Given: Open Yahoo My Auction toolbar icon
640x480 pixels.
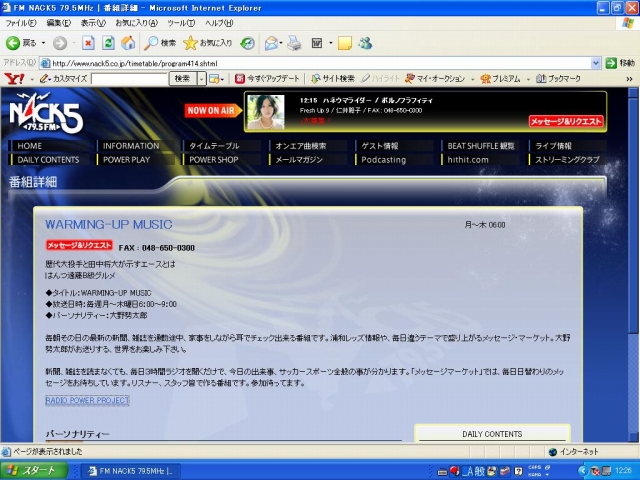Looking at the screenshot, I should [x=409, y=78].
